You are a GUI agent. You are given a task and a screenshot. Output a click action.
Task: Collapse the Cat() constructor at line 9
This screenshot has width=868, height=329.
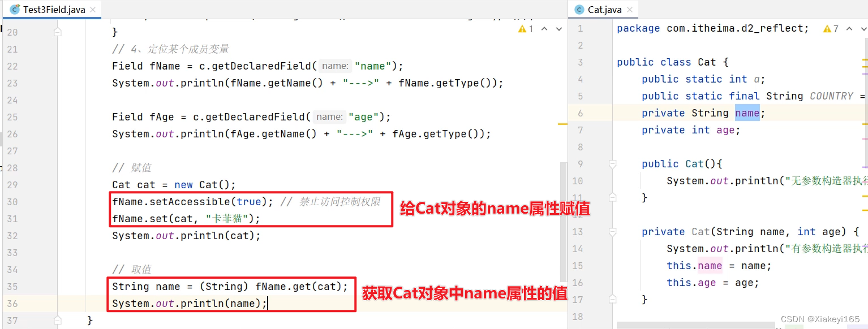coord(612,164)
